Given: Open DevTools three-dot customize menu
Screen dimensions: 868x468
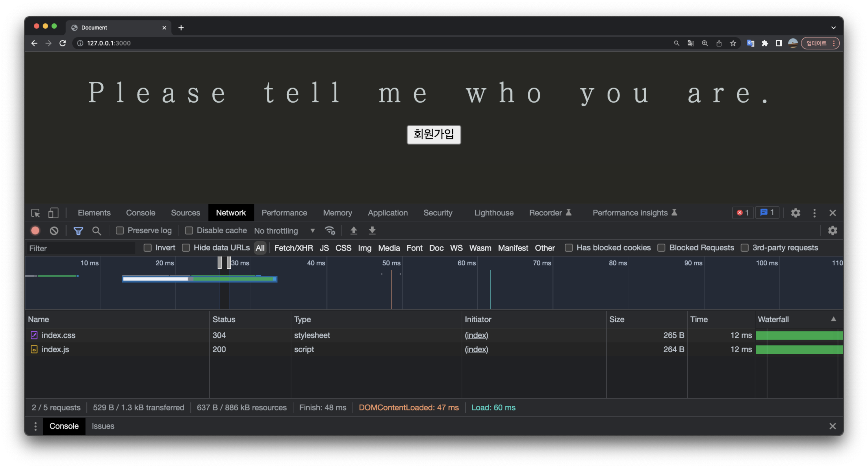Looking at the screenshot, I should [814, 213].
